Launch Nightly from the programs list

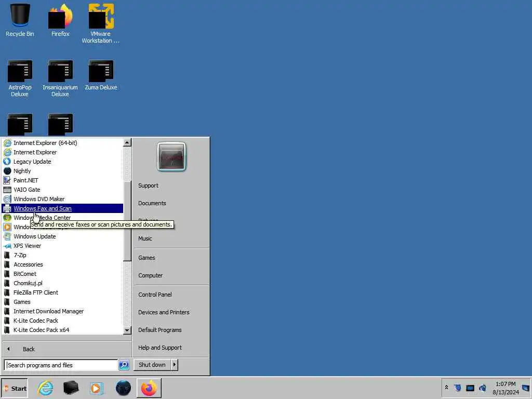[62, 171]
